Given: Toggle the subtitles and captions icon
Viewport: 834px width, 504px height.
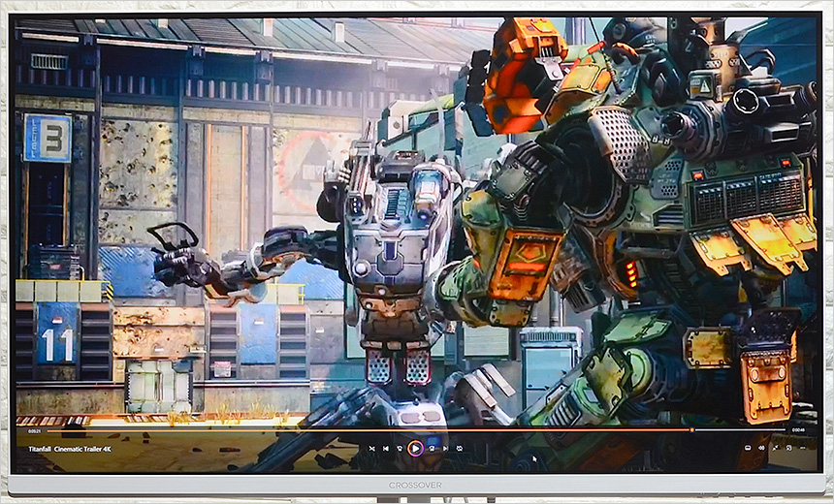Looking at the screenshot, I should point(748,448).
